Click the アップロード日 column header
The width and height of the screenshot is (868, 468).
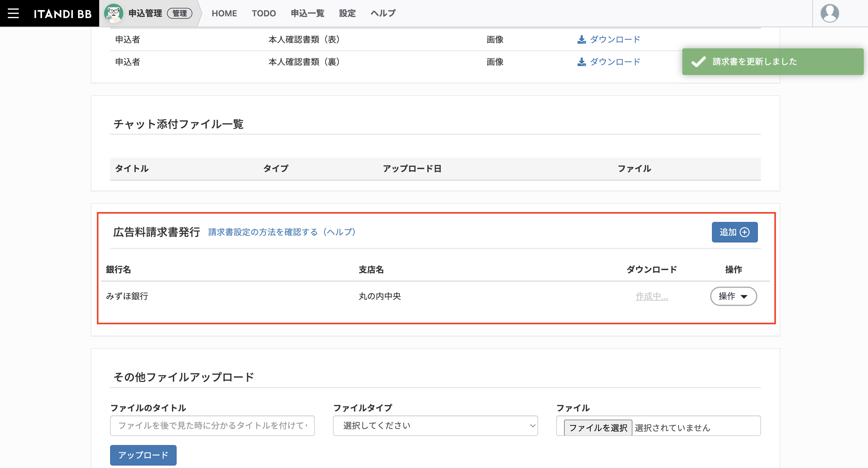coord(412,168)
